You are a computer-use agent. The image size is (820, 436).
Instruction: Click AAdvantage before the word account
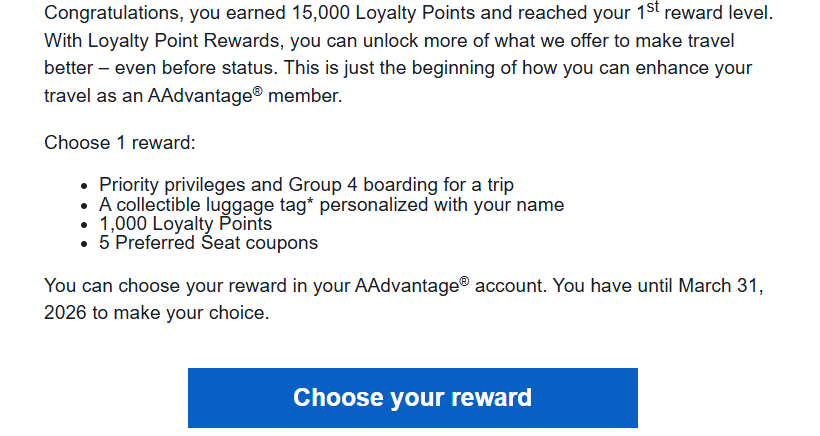point(405,286)
